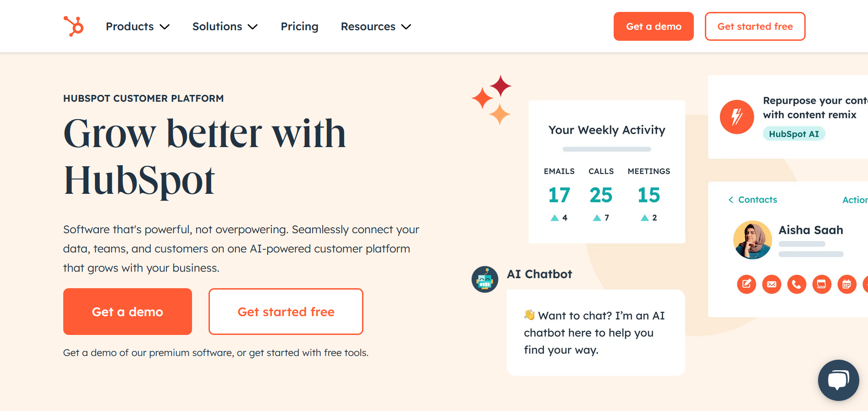Click the phone call icon in contact card

[797, 285]
